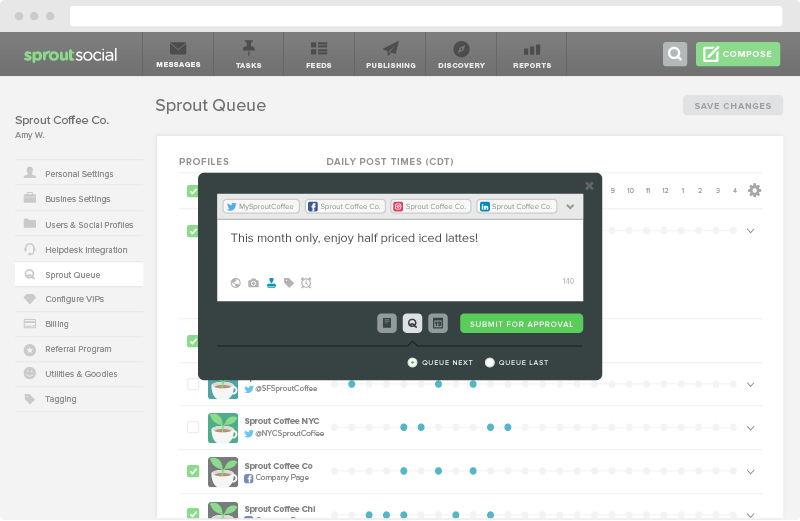
Task: Click Submit For Approval button
Action: tap(521, 324)
